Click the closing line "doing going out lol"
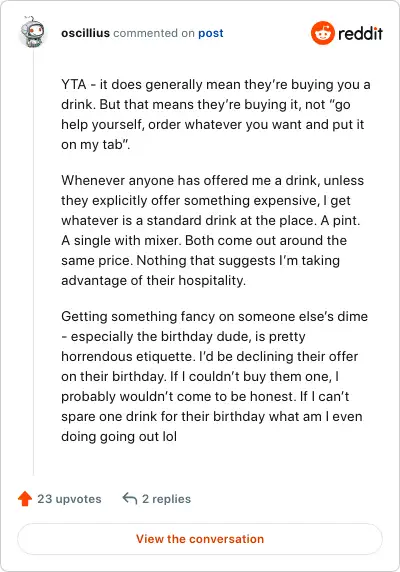The height and width of the screenshot is (572, 400). (x=119, y=437)
